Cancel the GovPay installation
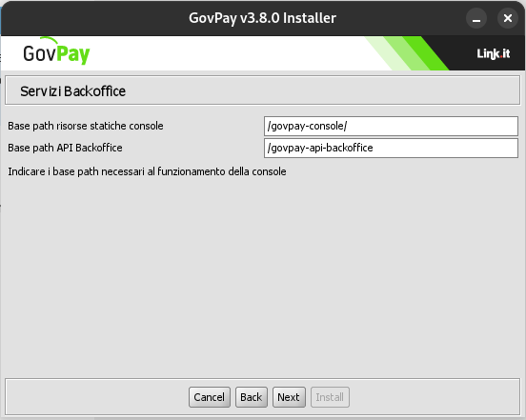 [210, 397]
